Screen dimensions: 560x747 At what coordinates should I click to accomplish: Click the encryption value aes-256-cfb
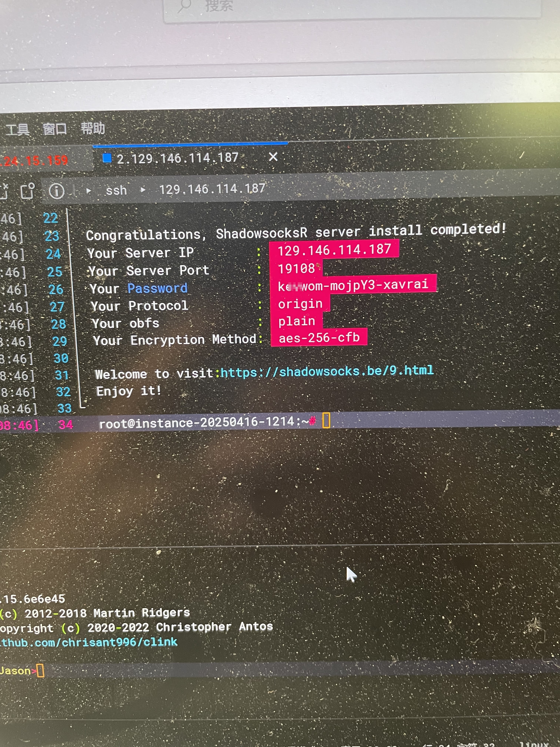pos(319,337)
